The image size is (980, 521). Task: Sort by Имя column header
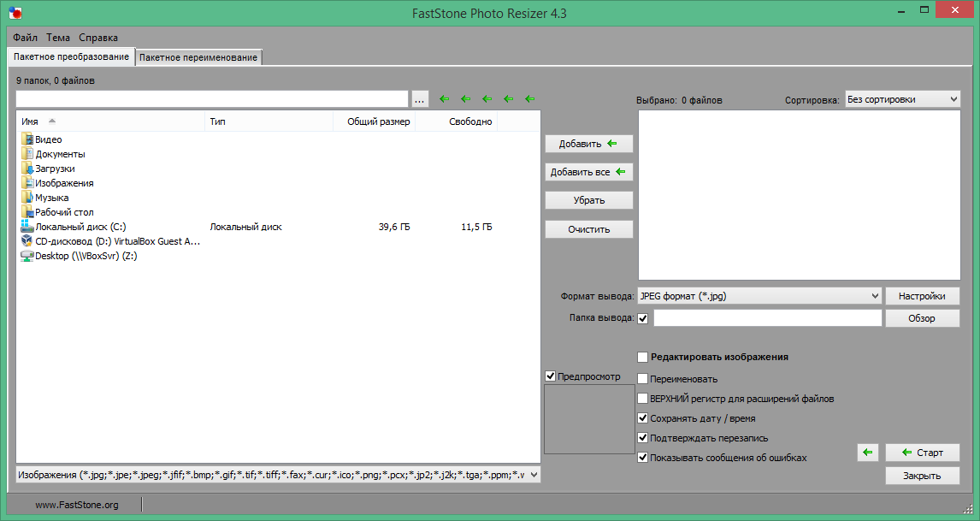pyautogui.click(x=110, y=121)
